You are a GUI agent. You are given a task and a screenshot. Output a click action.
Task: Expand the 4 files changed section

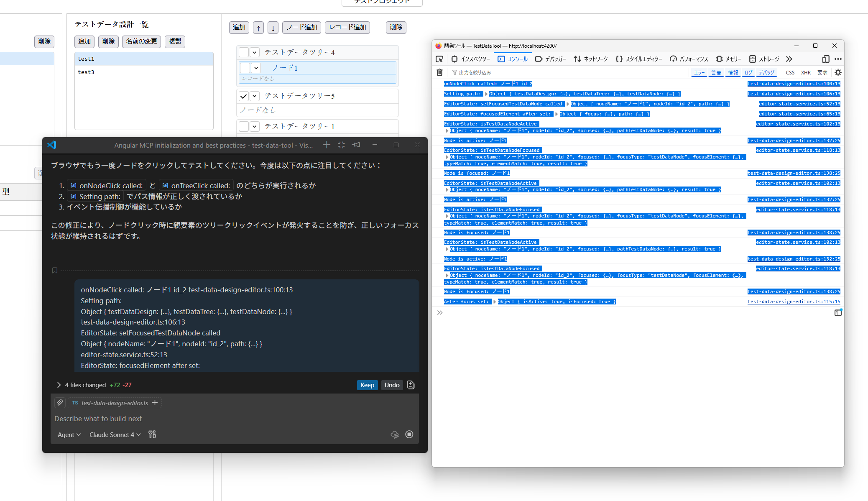59,385
